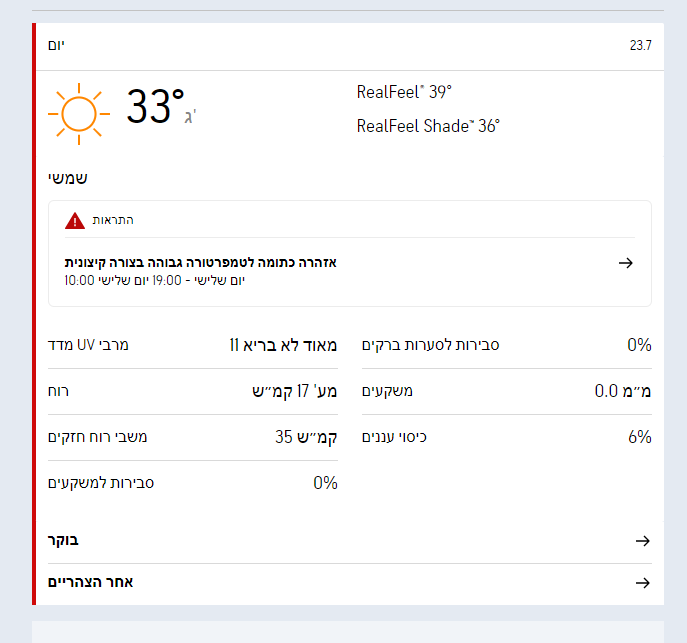Viewport: 687px width, 643px height.
Task: Expand the אחר הצהריים forecast section
Action: [91, 583]
